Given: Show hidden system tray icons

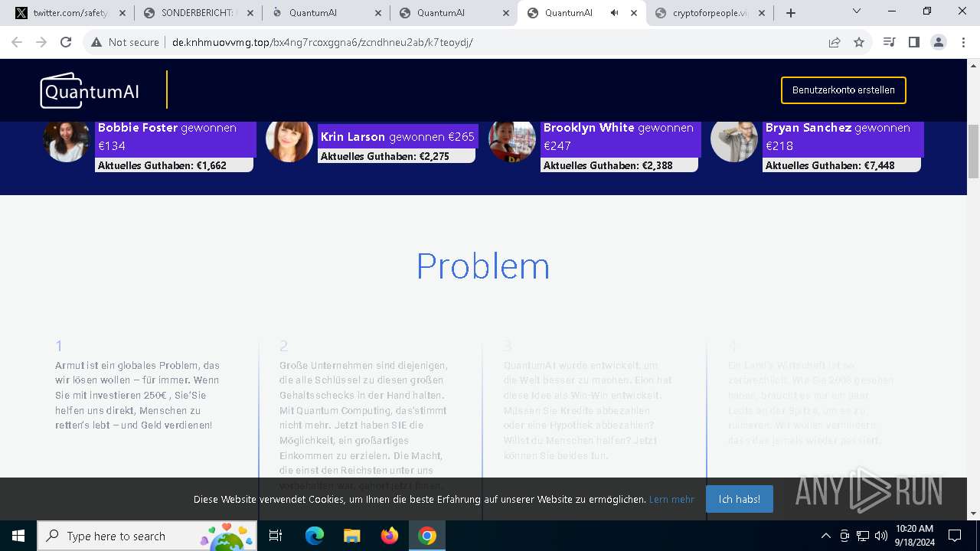Looking at the screenshot, I should click(825, 536).
